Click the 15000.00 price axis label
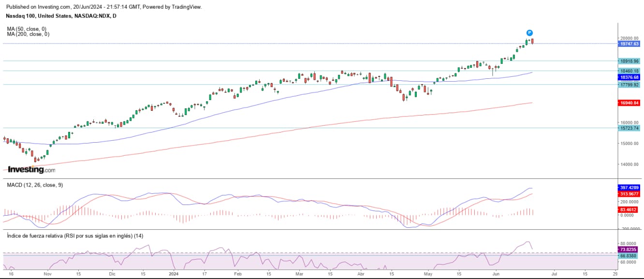 click(629, 144)
